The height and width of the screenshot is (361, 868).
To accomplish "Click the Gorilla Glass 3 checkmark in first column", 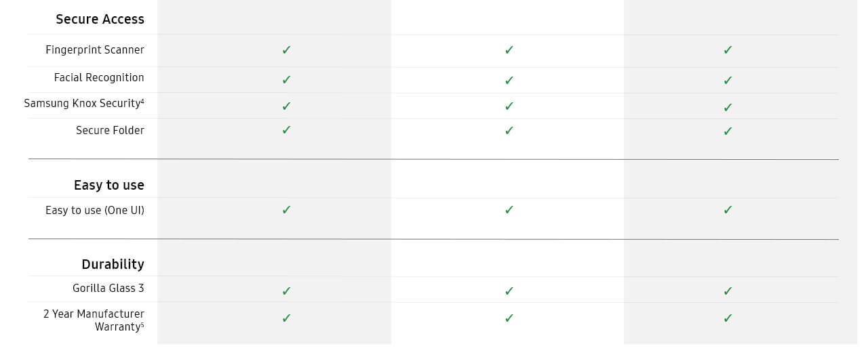I will (286, 291).
